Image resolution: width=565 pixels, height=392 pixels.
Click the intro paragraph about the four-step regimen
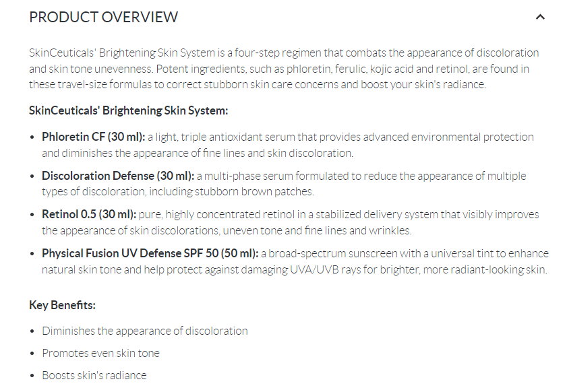click(x=283, y=69)
